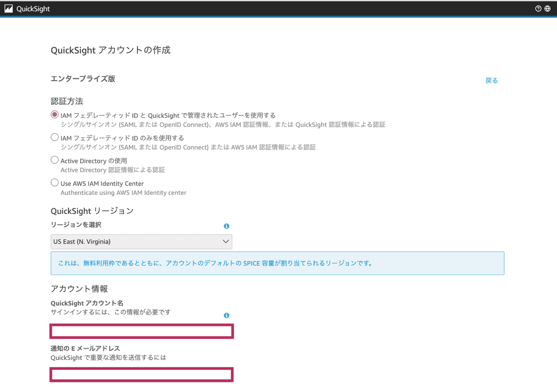Click the QuickSight logo icon
Image resolution: width=557 pixels, height=392 pixels.
click(x=8, y=9)
